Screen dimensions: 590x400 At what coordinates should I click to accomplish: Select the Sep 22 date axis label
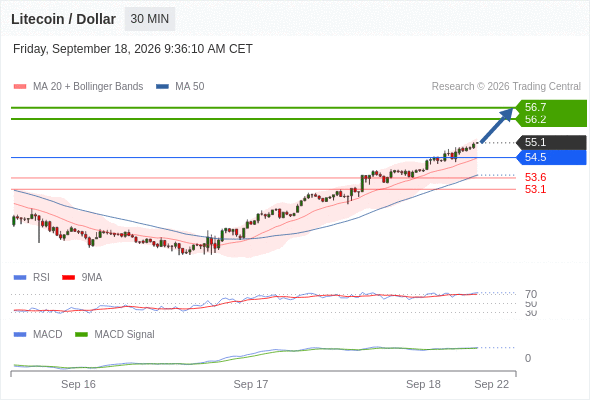[x=491, y=384]
